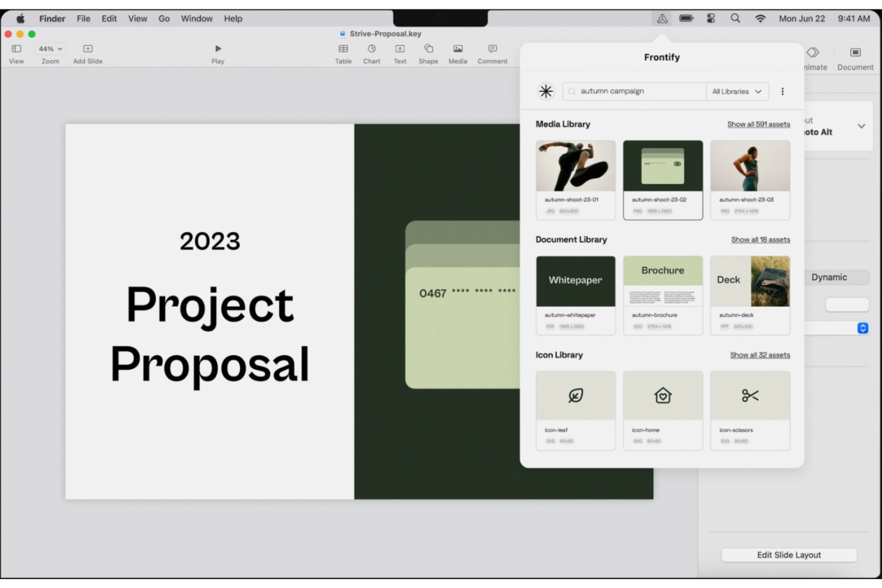Add a Comment from the toolbar
This screenshot has width=882, height=588.
pyautogui.click(x=492, y=49)
